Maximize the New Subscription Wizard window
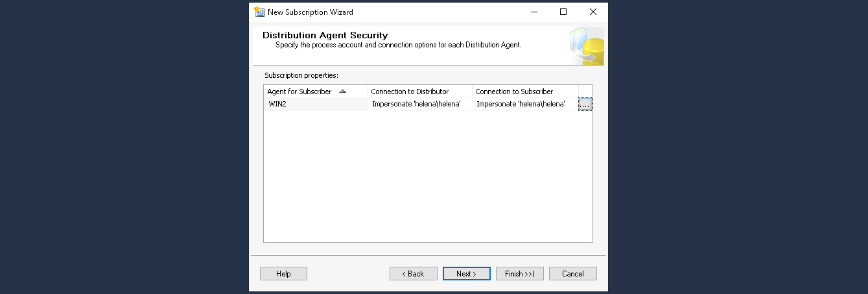 [x=563, y=12]
